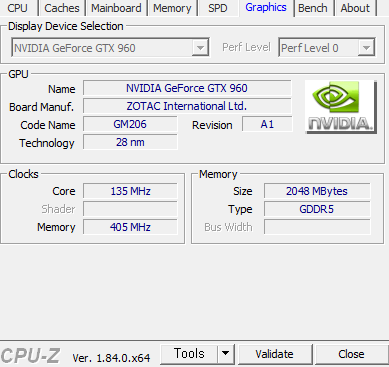Select the Mainboard tab

click(x=116, y=8)
